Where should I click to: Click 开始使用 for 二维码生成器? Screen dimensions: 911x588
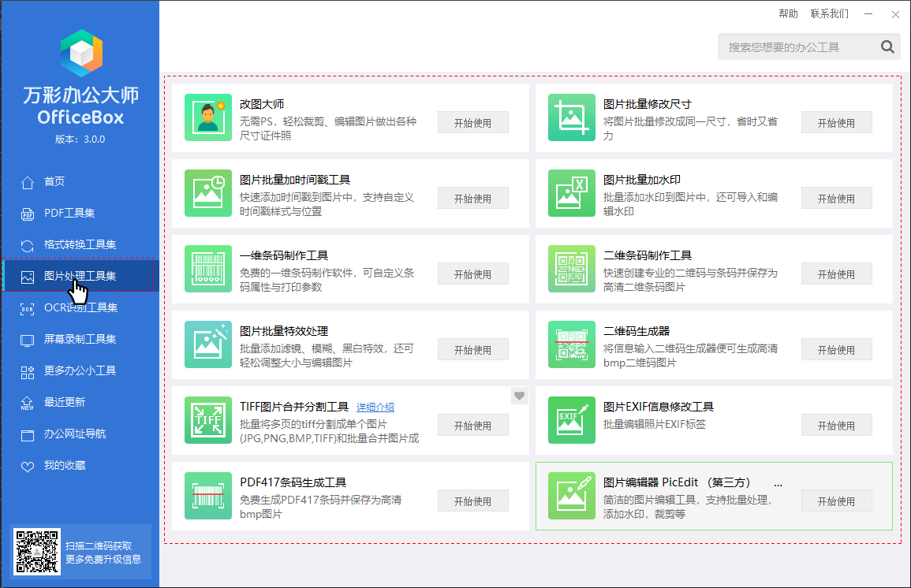click(x=836, y=350)
